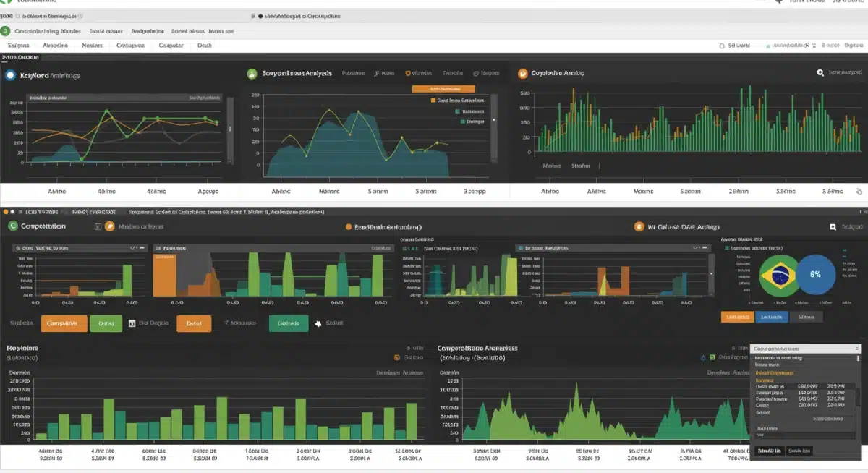Click the orange icon beside Competitive Analysis title
Screen dimensions: 868x473
523,74
